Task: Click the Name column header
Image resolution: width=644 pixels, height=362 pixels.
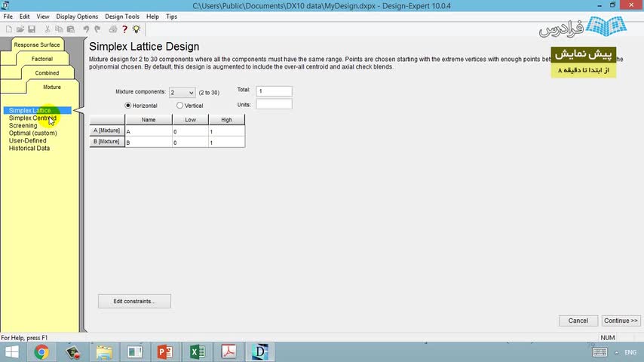Action: coord(149,120)
